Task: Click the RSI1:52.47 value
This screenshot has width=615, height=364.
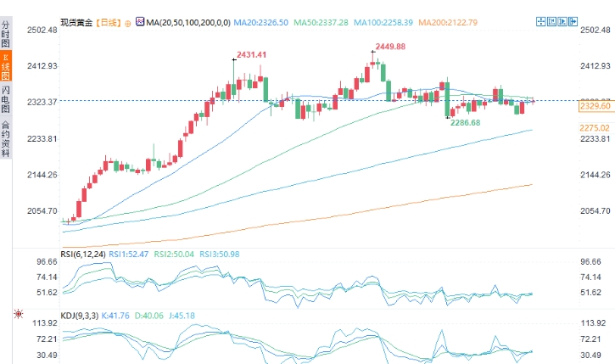Action: tap(128, 255)
